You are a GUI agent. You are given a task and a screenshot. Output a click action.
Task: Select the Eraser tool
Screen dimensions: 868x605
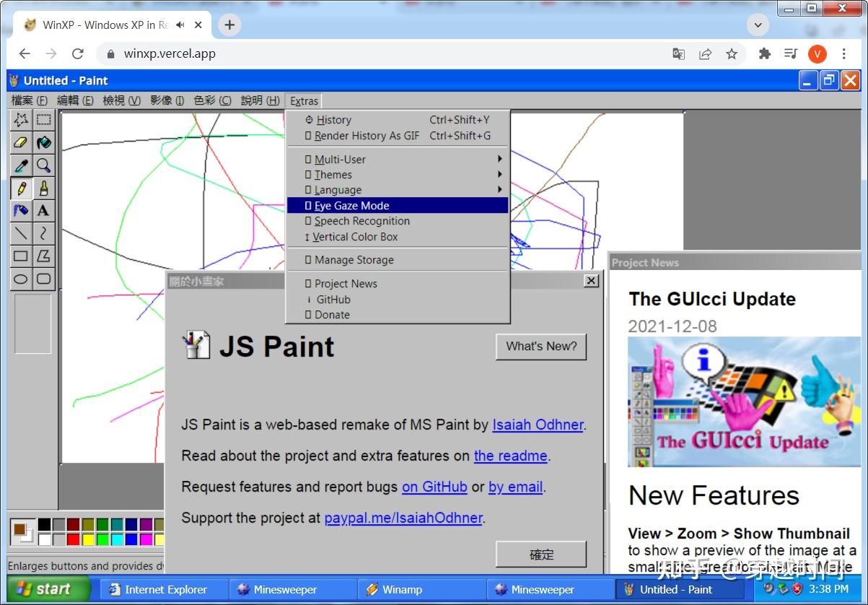coord(21,143)
